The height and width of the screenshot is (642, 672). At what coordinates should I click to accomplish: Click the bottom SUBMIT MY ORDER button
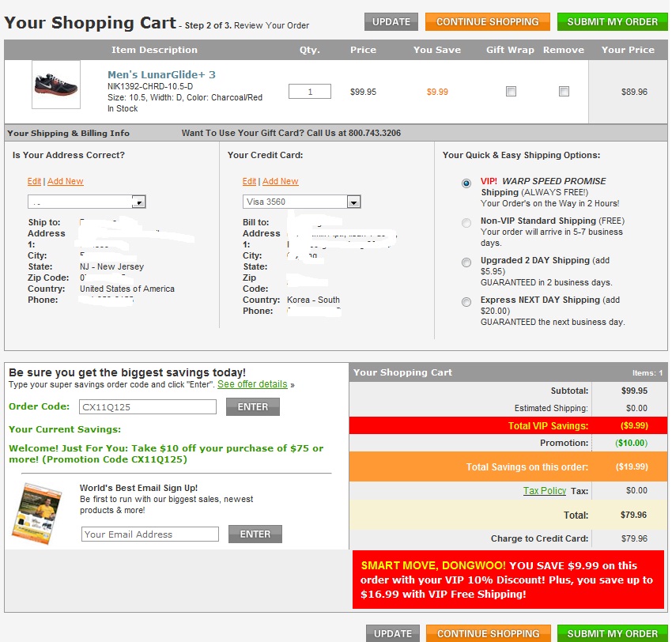612,633
